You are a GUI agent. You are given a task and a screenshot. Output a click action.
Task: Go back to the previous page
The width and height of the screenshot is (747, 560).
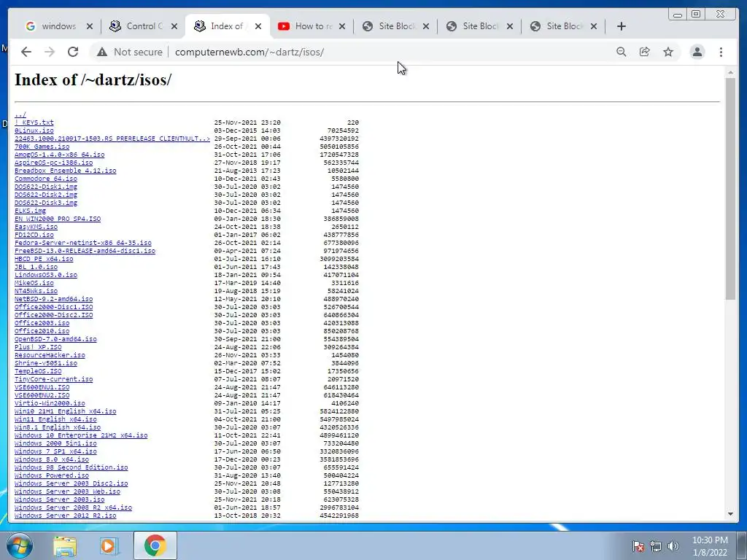click(26, 52)
